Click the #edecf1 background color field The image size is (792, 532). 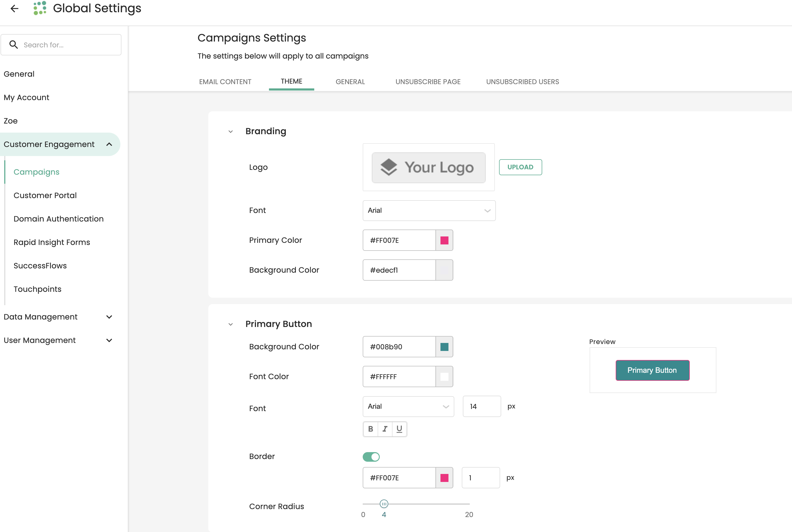pos(399,270)
